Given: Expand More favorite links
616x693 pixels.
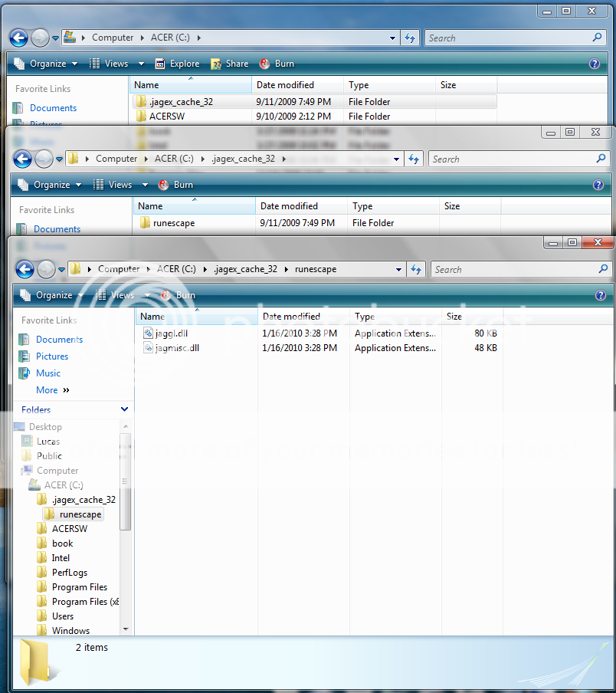Looking at the screenshot, I should coord(52,390).
